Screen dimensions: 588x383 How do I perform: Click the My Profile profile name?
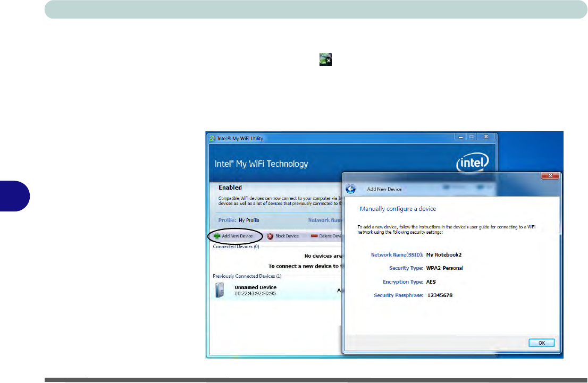249,220
